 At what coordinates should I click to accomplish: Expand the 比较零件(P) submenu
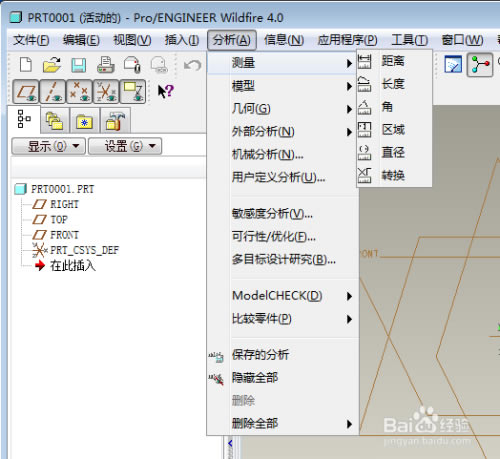[x=282, y=319]
